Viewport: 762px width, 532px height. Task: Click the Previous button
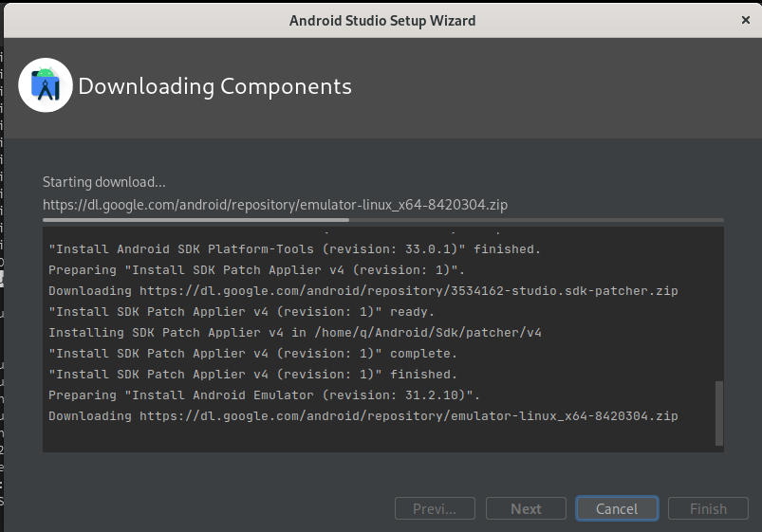435,508
